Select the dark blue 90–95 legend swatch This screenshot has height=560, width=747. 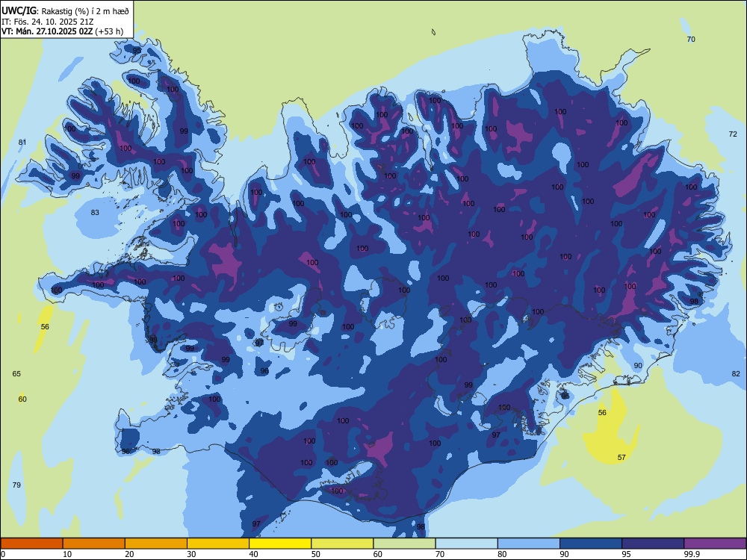[591, 544]
